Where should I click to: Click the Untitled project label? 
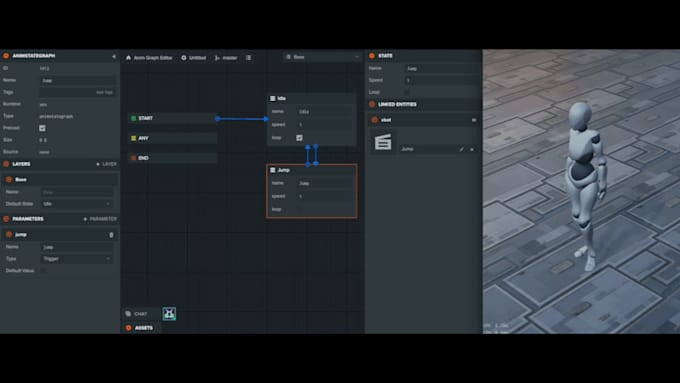(197, 58)
